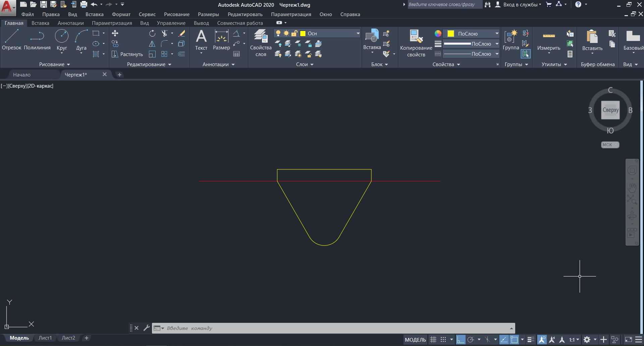Open the annotation scale 1:1 dropdown
The width and height of the screenshot is (644, 346).
click(574, 340)
